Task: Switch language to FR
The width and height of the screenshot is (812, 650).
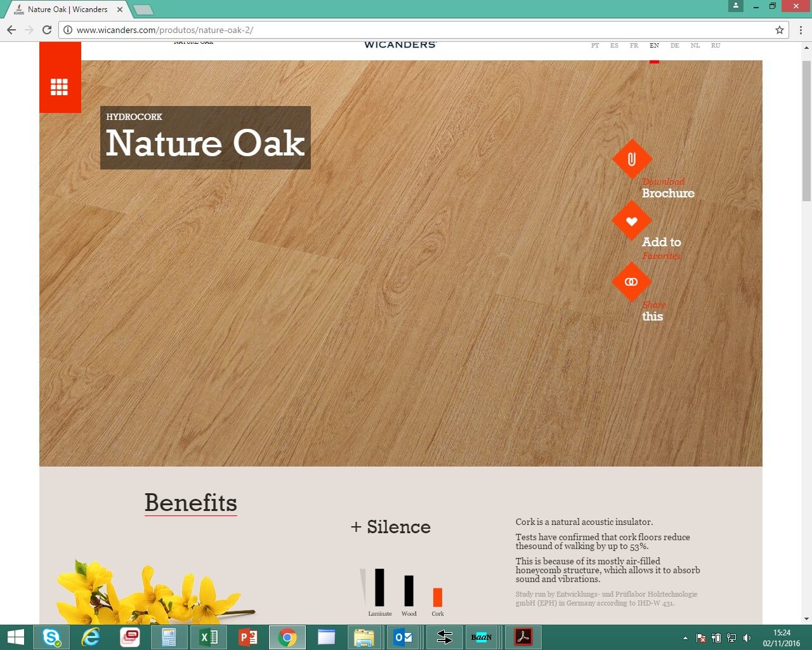Action: (634, 46)
